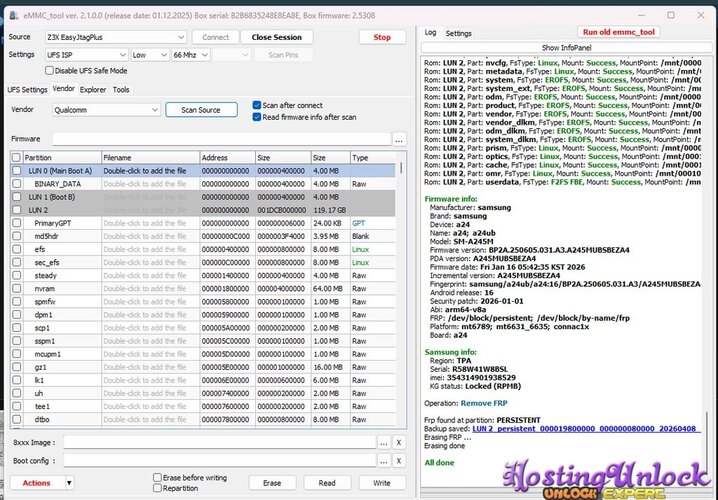This screenshot has height=500, width=718.
Task: Open the Settings tab in log panel
Action: 458,33
